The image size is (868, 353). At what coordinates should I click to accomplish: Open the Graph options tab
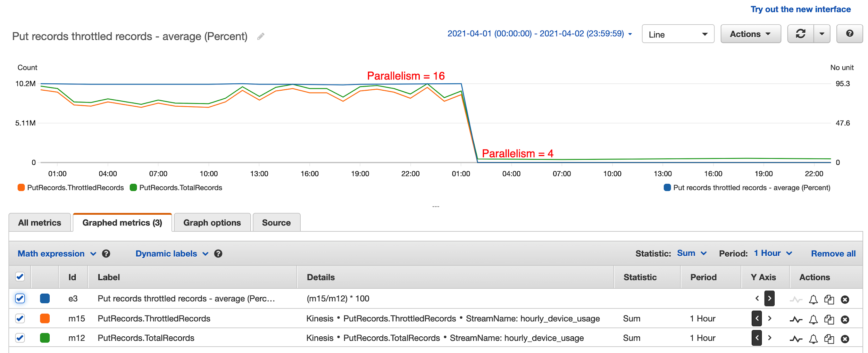[x=212, y=222]
